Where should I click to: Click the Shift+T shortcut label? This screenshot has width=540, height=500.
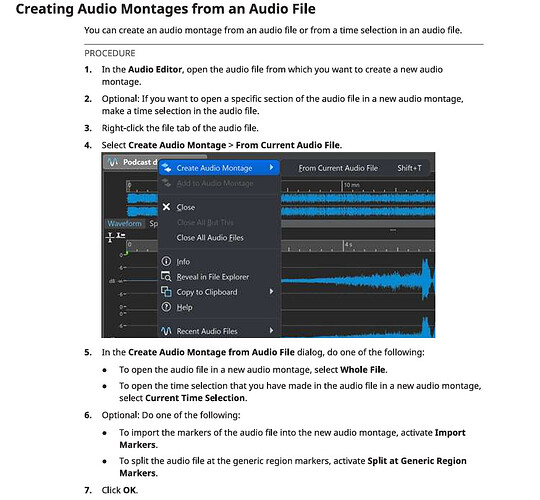(x=409, y=168)
